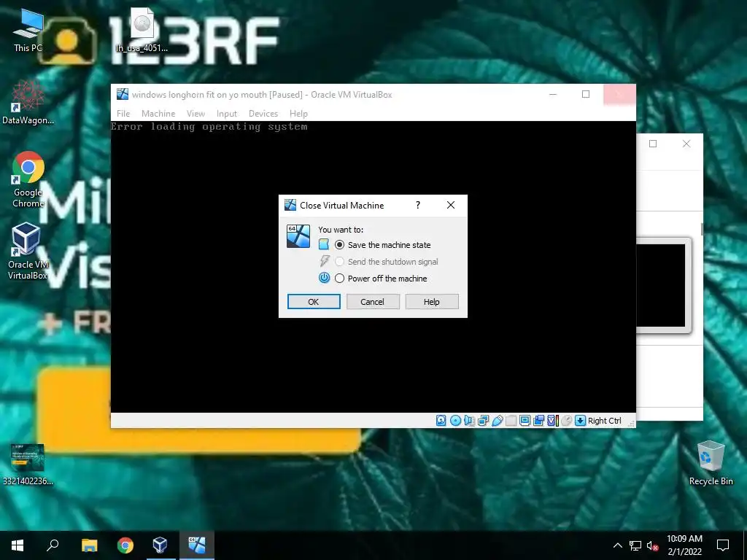
Task: Click the question mark in Close dialog
Action: pos(418,205)
